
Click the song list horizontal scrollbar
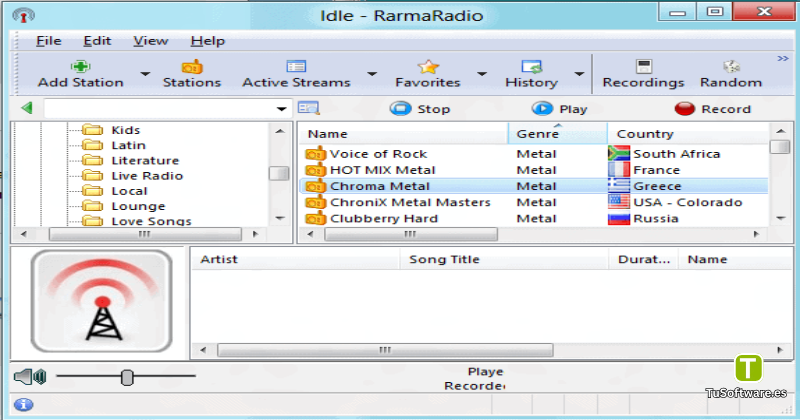[x=385, y=350]
